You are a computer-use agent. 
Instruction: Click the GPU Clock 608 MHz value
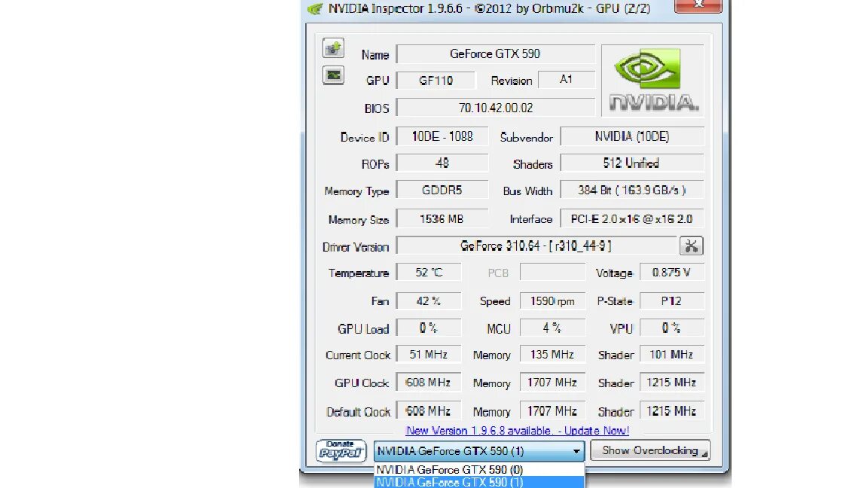pyautogui.click(x=429, y=383)
